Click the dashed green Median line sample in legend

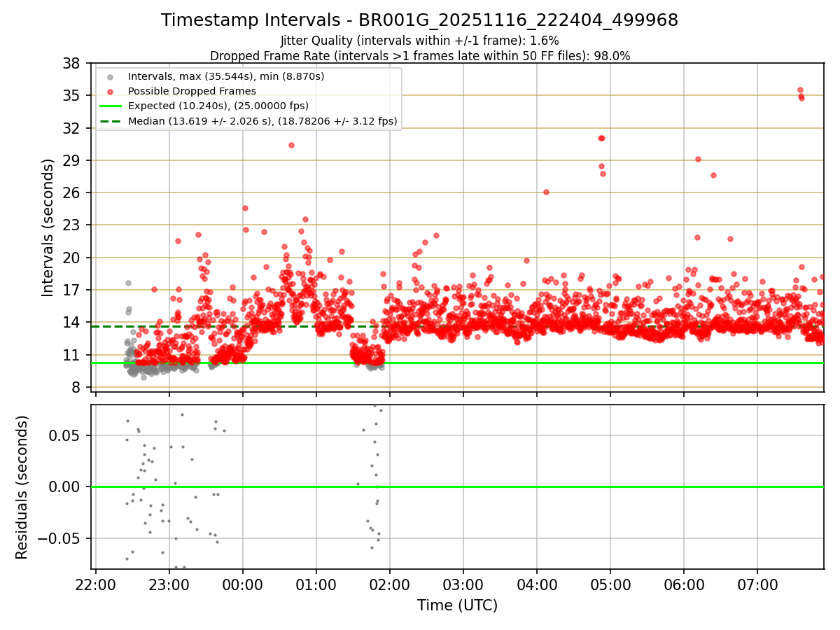pyautogui.click(x=111, y=121)
